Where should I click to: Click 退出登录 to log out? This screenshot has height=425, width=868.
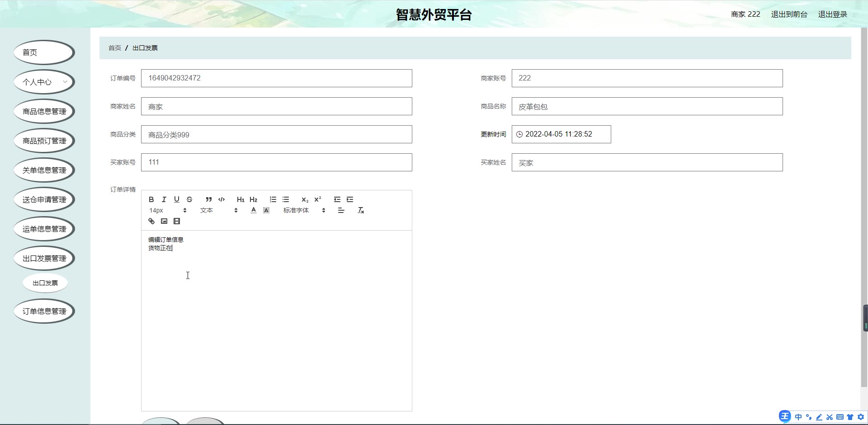point(832,14)
